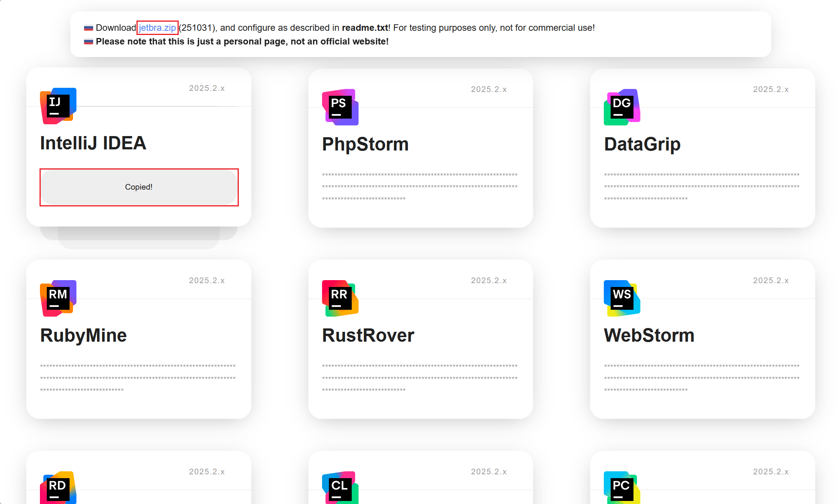
Task: Select the 'RustRover' product title
Action: click(x=368, y=336)
